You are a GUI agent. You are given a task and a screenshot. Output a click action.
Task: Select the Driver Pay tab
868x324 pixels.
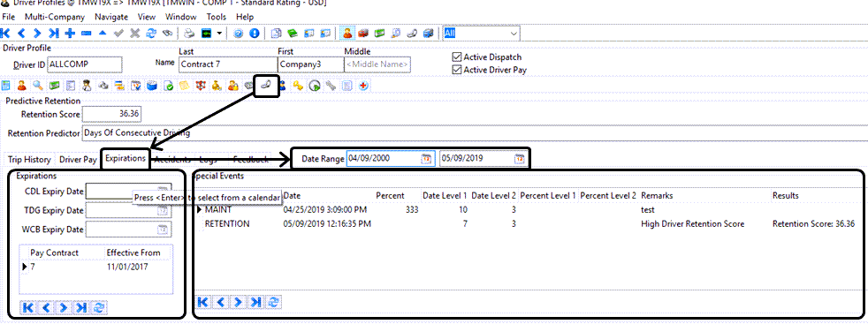coord(78,159)
